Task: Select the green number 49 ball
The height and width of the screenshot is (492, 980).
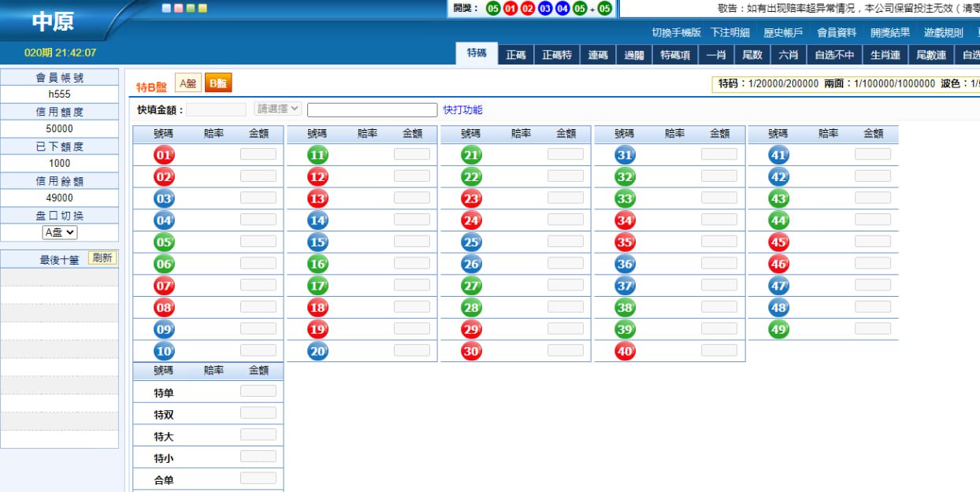Action: click(778, 330)
